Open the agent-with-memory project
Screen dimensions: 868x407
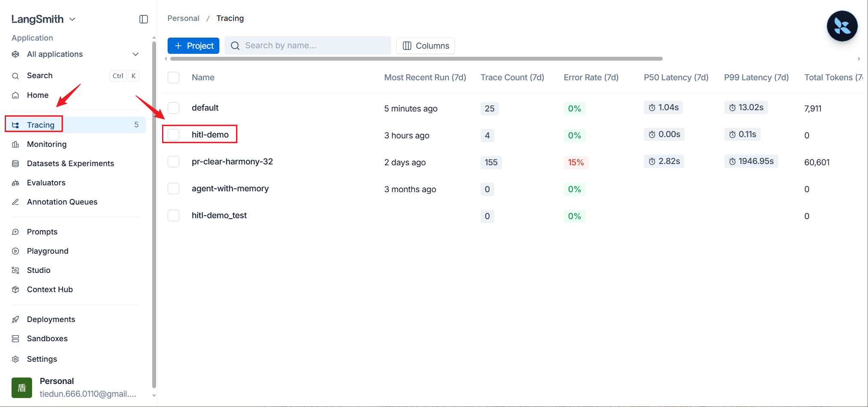[230, 189]
